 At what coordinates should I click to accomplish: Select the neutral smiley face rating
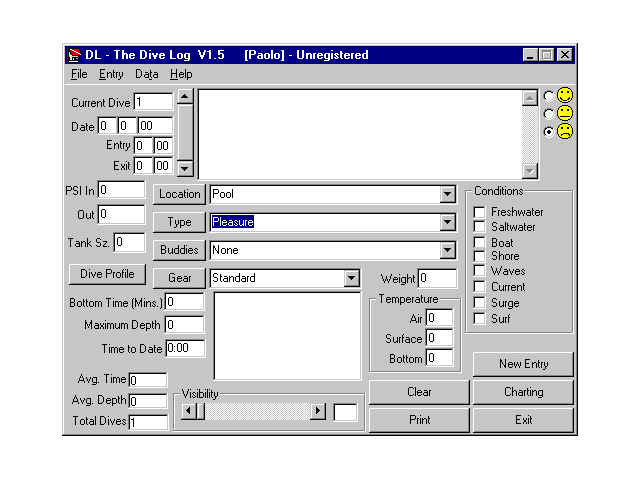point(547,114)
